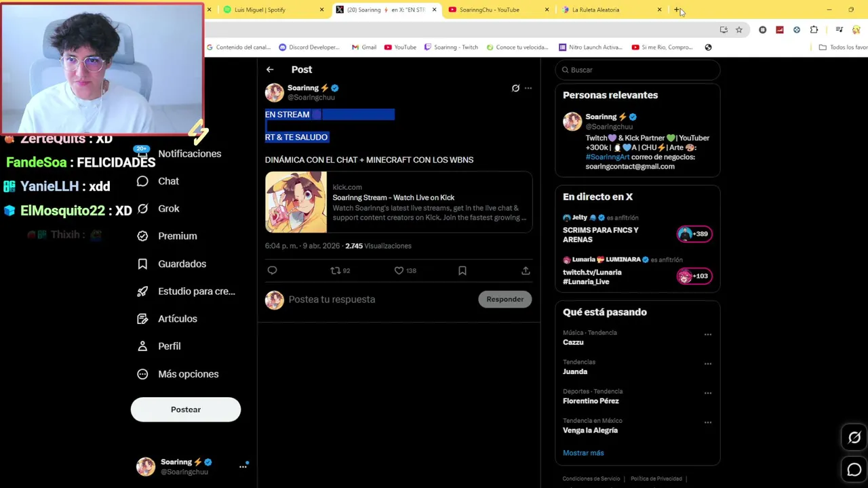The image size is (868, 488).
Task: Open Soarinng Stream - Watch Live on Kick link
Action: point(393,198)
